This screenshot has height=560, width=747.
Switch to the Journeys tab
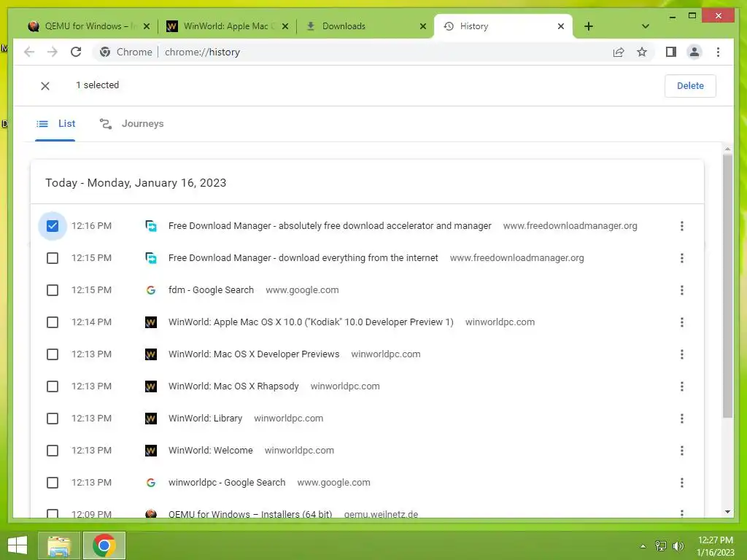tap(131, 124)
